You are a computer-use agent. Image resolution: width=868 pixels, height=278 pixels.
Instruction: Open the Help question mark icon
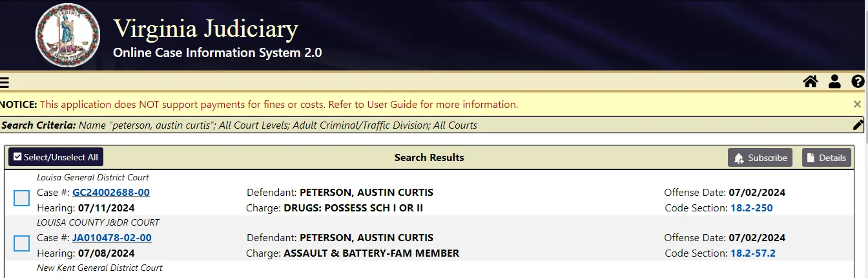pos(858,81)
